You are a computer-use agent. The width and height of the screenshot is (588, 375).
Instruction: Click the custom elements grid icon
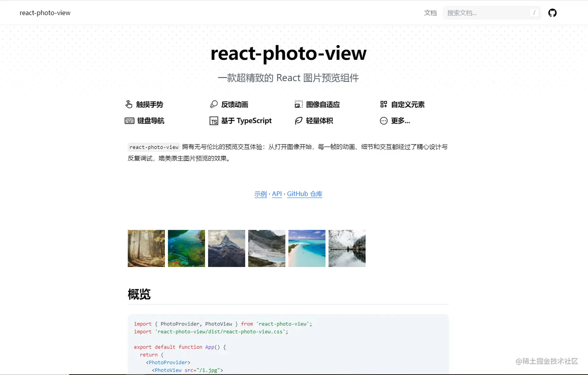click(383, 104)
